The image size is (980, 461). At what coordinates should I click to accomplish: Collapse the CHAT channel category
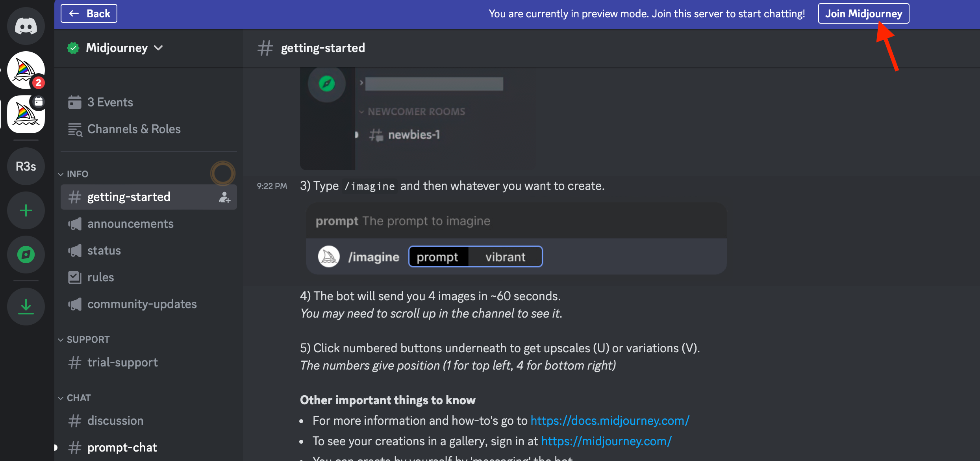(78, 398)
